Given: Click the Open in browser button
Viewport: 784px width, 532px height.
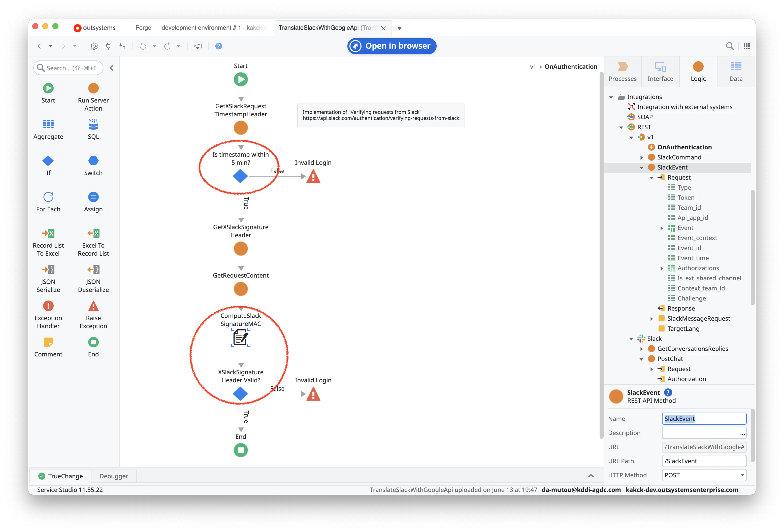Looking at the screenshot, I should click(392, 46).
